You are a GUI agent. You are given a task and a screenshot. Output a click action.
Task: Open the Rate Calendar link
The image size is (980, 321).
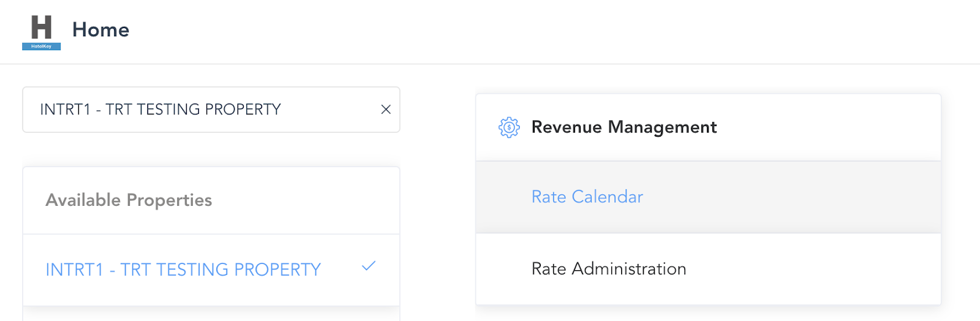(587, 197)
